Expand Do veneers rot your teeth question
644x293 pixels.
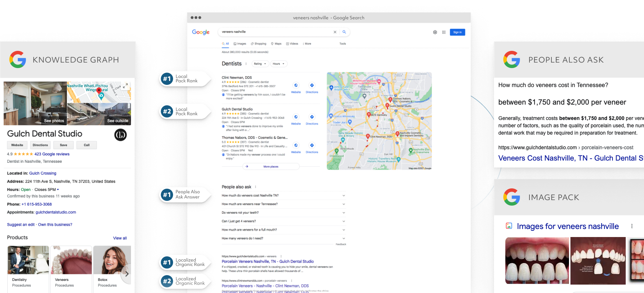pos(284,213)
